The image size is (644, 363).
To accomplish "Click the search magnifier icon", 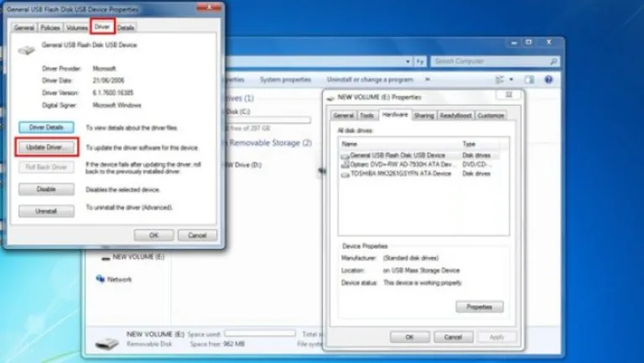I will point(553,61).
